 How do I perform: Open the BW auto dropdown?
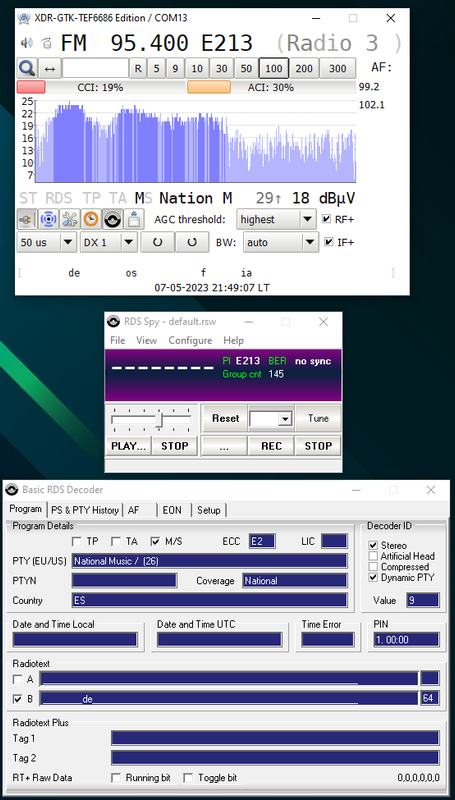pos(281,242)
